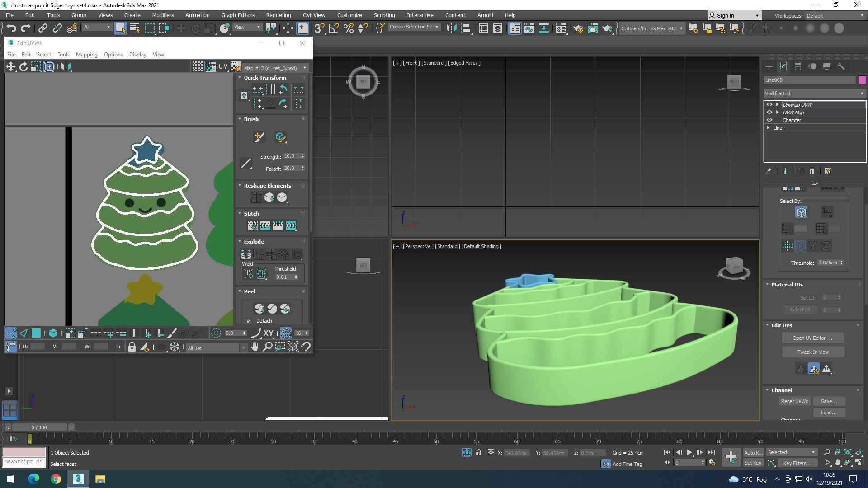Open the Modifier List dropdown

point(814,94)
